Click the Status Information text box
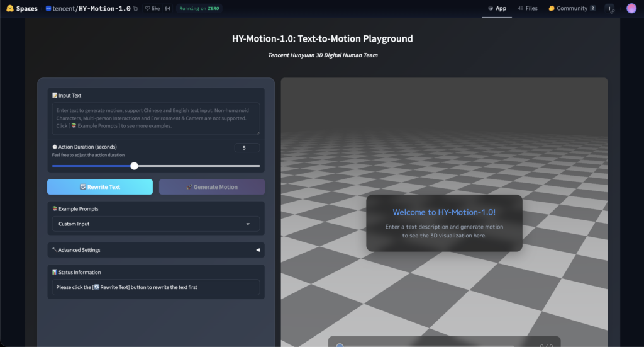 coord(155,287)
